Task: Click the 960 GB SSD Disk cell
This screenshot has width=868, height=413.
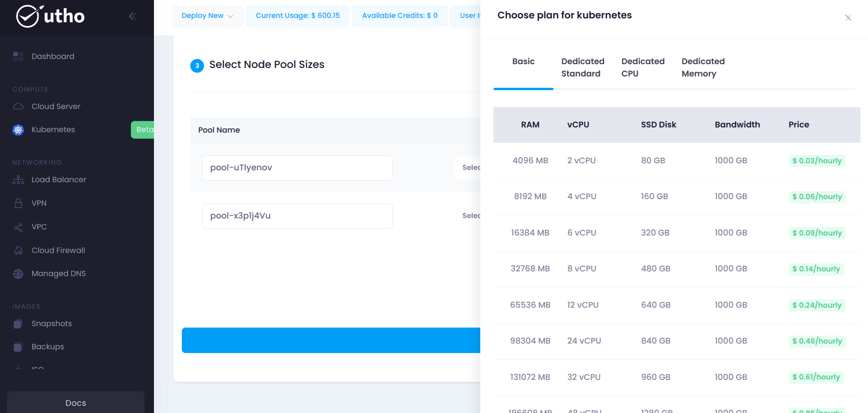Action: pyautogui.click(x=656, y=377)
